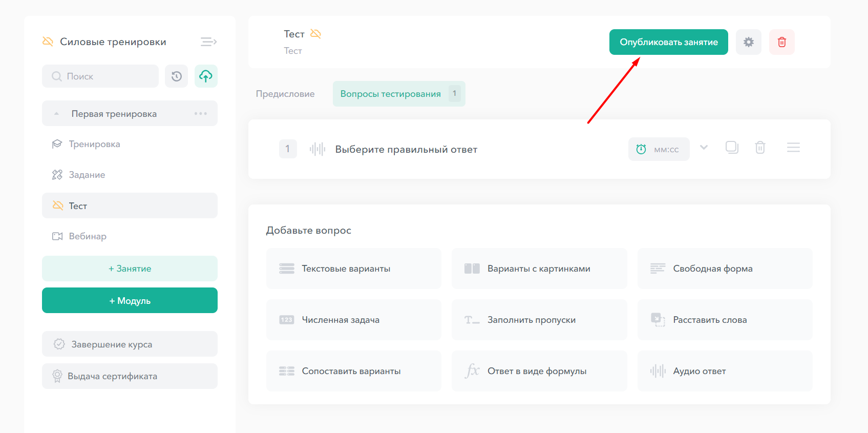The height and width of the screenshot is (433, 868).
Task: Open Завершение курса settings
Action: pos(130,344)
